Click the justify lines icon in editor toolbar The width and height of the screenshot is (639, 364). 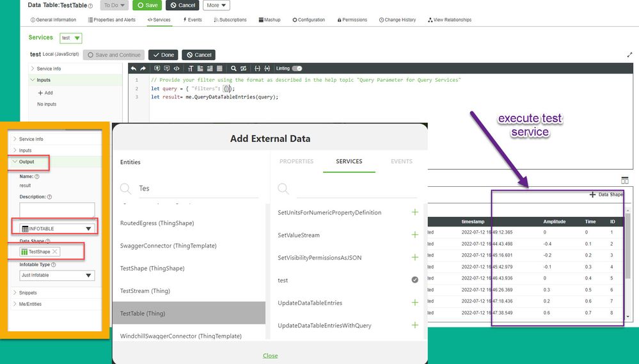click(219, 68)
